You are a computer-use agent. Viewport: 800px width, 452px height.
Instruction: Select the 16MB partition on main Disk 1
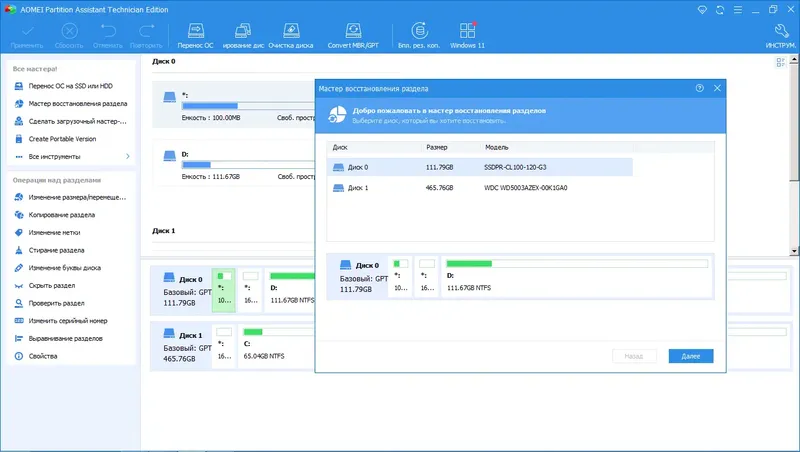[224, 345]
